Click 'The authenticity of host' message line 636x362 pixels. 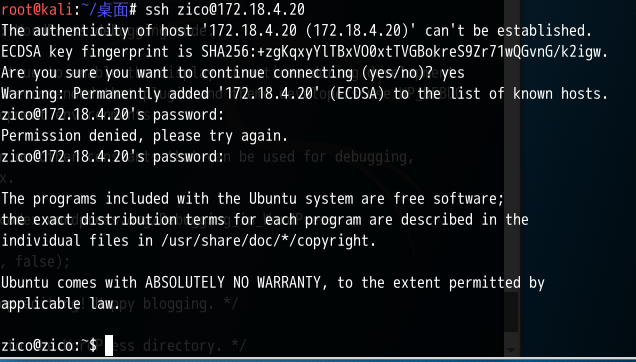pyautogui.click(x=297, y=31)
